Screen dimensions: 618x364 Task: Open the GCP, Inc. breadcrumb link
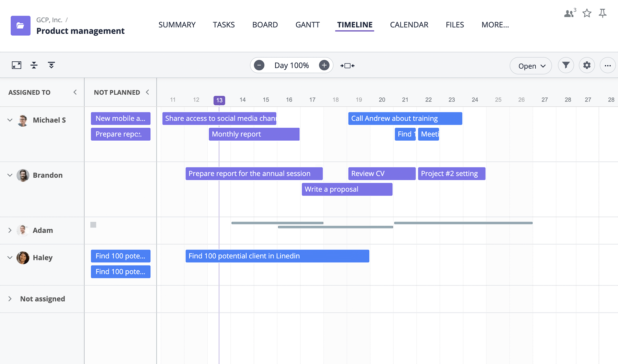(x=49, y=20)
